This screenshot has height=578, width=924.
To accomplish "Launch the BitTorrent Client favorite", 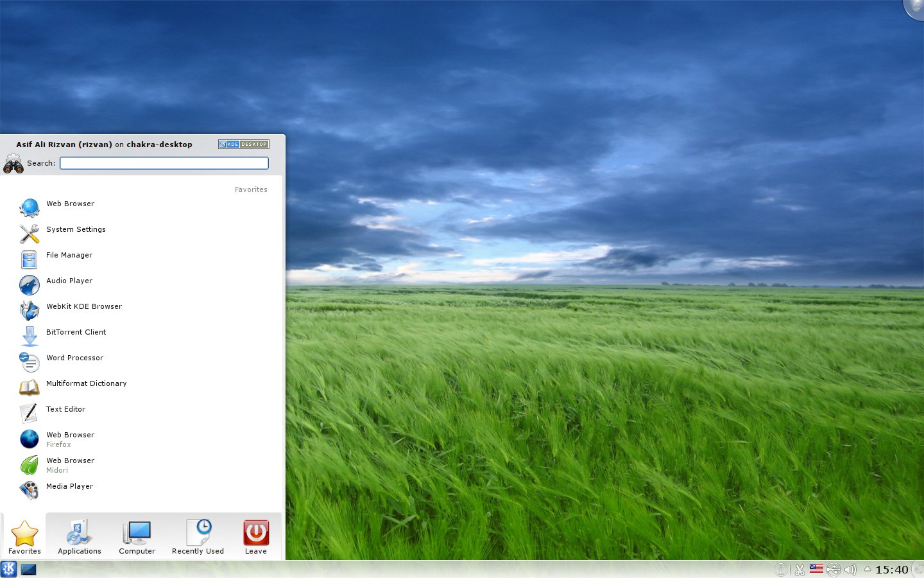I will (x=141, y=337).
